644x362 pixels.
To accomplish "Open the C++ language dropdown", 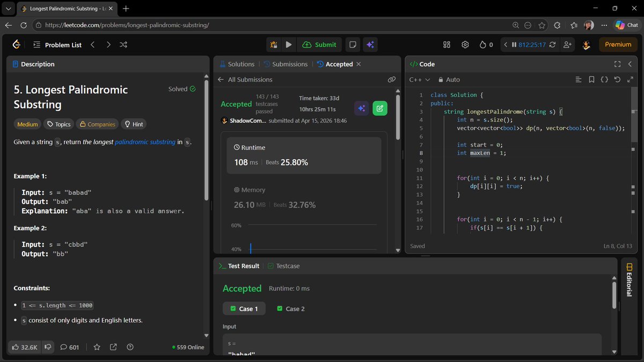I will tap(420, 79).
